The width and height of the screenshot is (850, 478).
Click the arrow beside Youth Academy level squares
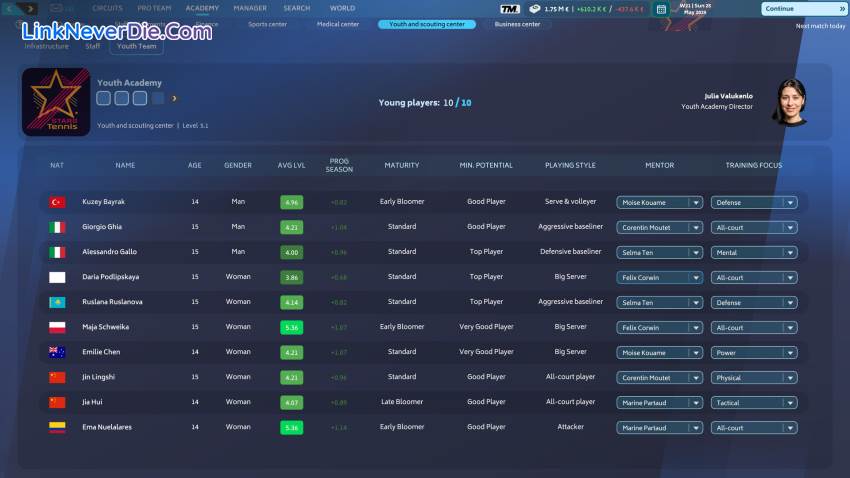coord(175,98)
